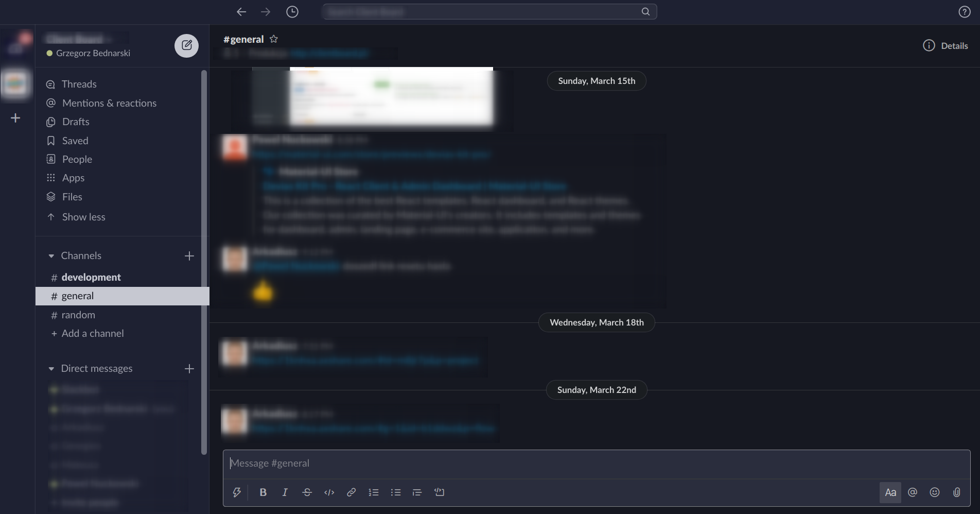Viewport: 980px width, 514px height.
Task: Attach a file to the message
Action: pyautogui.click(x=957, y=492)
